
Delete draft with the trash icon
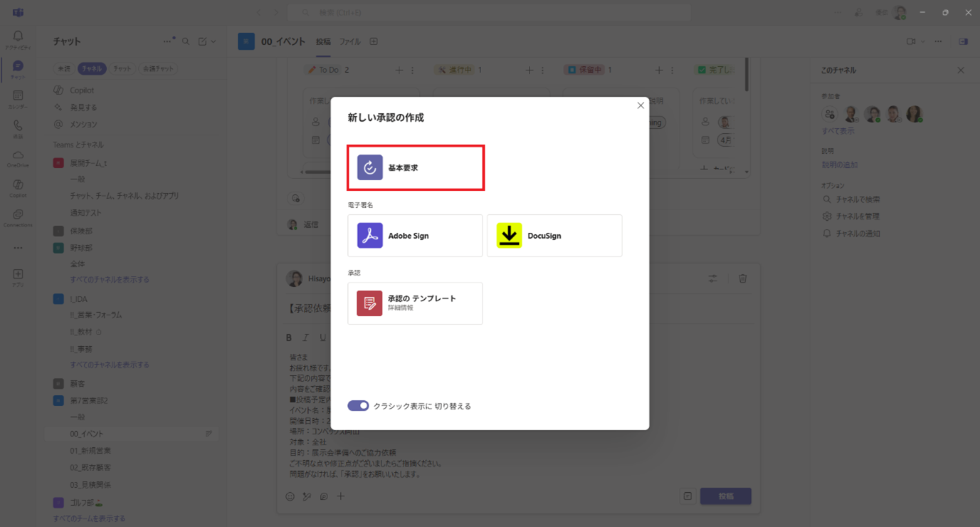[743, 278]
